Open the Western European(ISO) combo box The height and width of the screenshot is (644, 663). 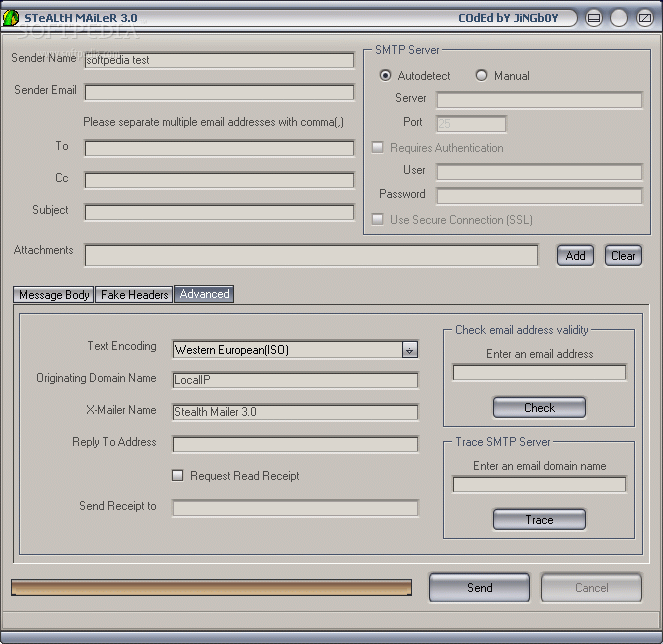click(x=295, y=350)
